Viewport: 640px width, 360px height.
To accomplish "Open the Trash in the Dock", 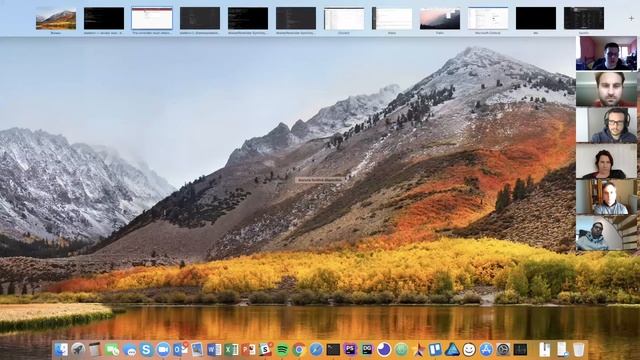I will [x=578, y=350].
